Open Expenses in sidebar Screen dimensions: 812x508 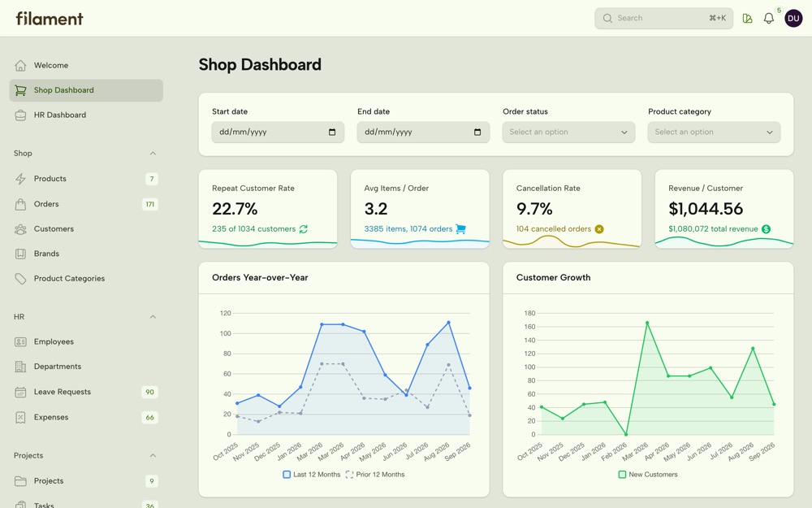(86, 417)
